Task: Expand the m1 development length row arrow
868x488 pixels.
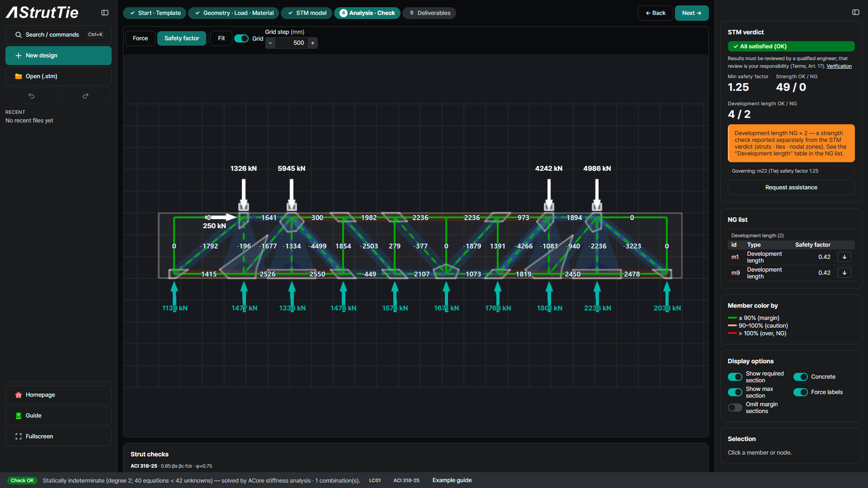Action: pyautogui.click(x=844, y=257)
